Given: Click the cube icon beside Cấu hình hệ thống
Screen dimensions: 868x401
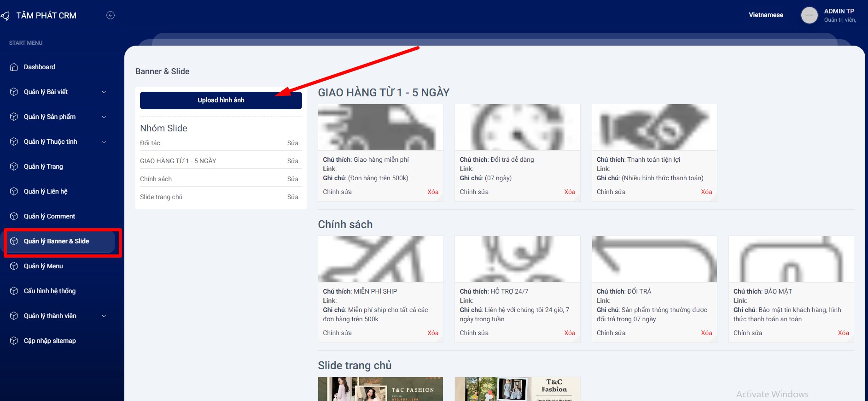Looking at the screenshot, I should (14, 291).
